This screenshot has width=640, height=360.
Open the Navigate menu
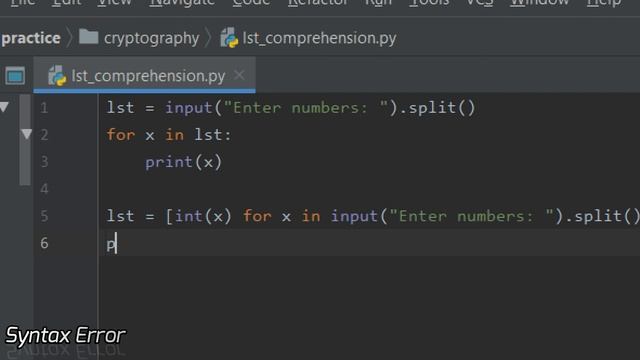pyautogui.click(x=182, y=2)
